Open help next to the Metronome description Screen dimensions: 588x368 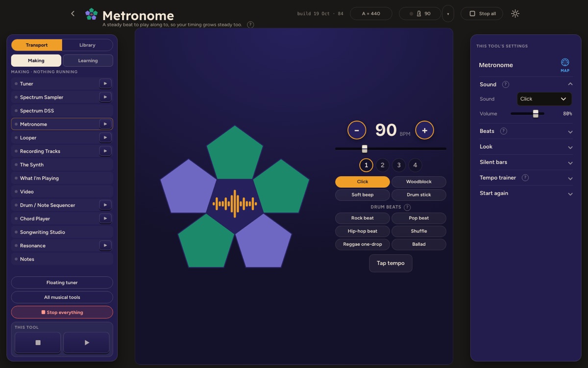coord(250,25)
